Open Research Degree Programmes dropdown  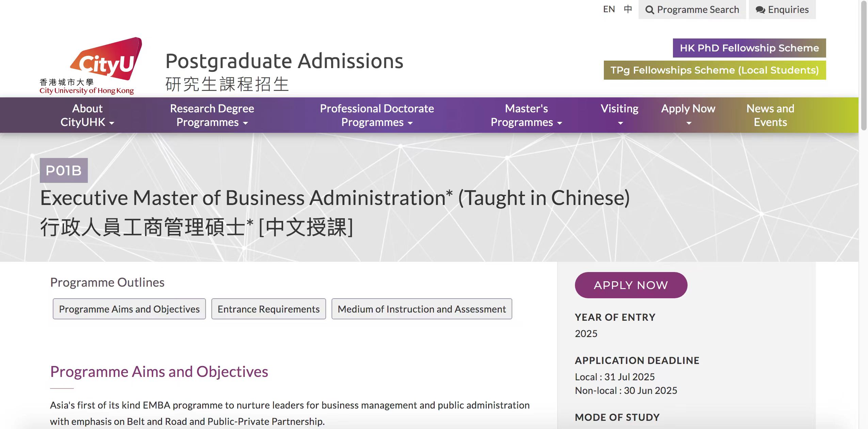click(212, 115)
